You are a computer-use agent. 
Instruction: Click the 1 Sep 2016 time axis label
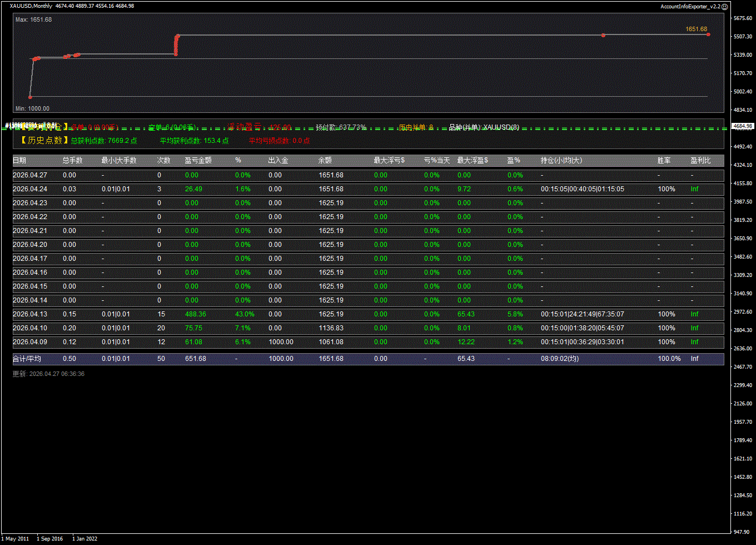click(50, 538)
